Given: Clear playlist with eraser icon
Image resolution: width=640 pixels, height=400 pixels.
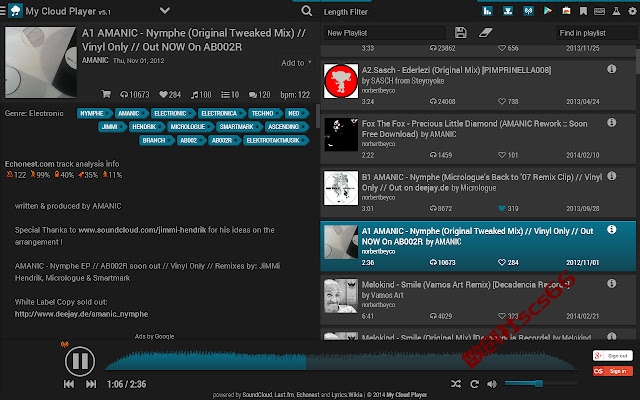Looking at the screenshot, I should point(486,33).
